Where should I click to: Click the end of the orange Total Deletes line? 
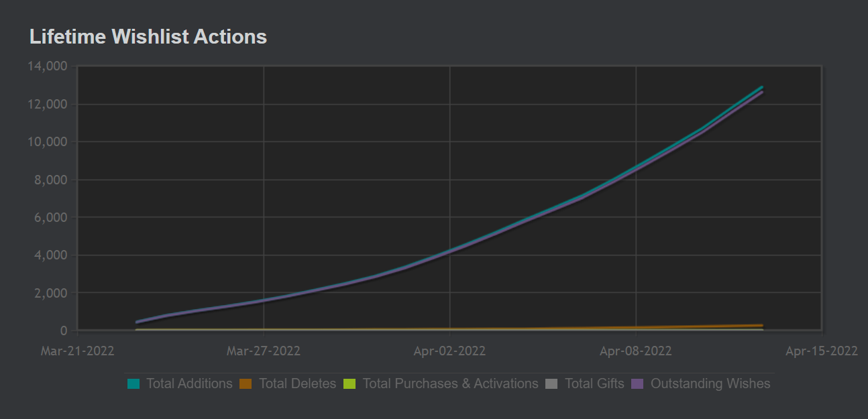click(762, 326)
